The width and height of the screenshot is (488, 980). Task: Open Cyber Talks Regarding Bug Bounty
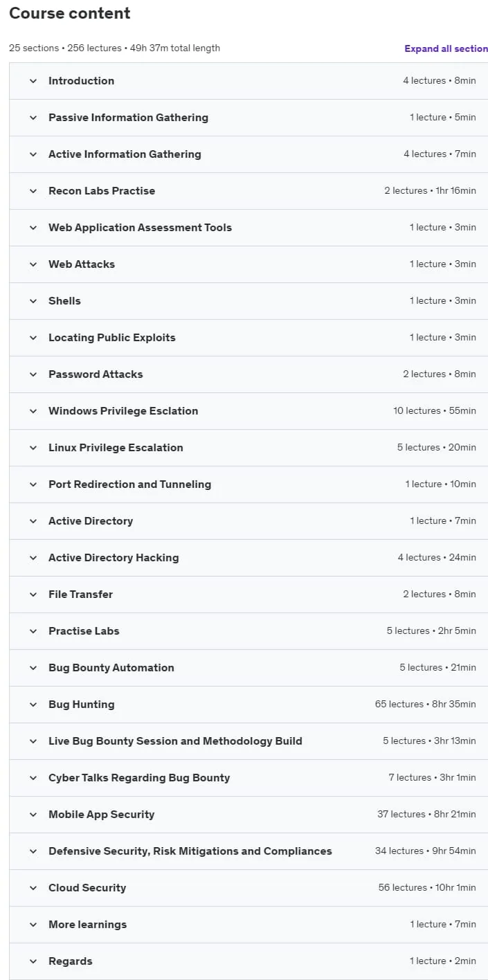248,778
